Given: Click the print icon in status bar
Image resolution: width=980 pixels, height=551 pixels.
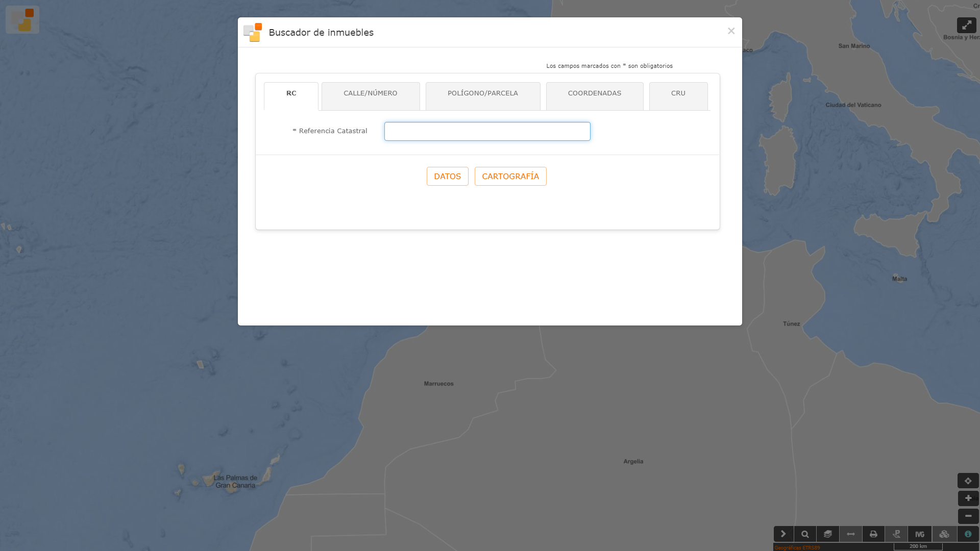Looking at the screenshot, I should pyautogui.click(x=873, y=534).
